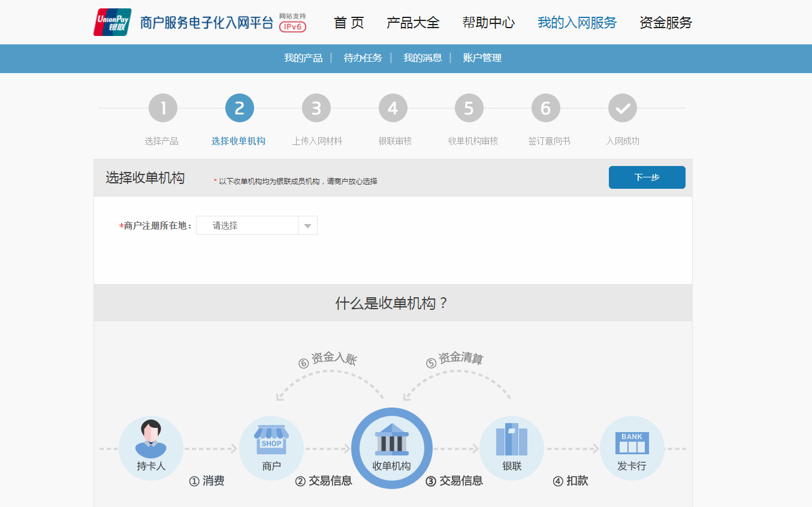Viewport: 812px width, 507px height.
Task: Select the 请选择 region combo box
Action: pos(256,225)
